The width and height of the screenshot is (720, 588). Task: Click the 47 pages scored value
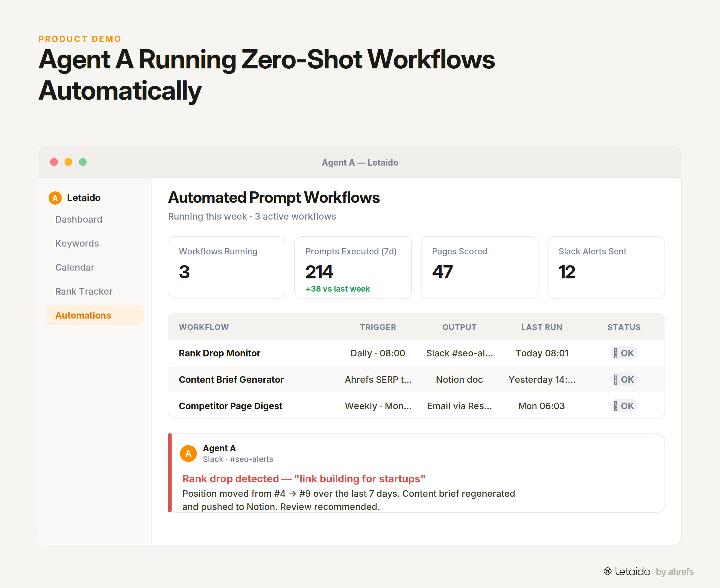pos(442,272)
